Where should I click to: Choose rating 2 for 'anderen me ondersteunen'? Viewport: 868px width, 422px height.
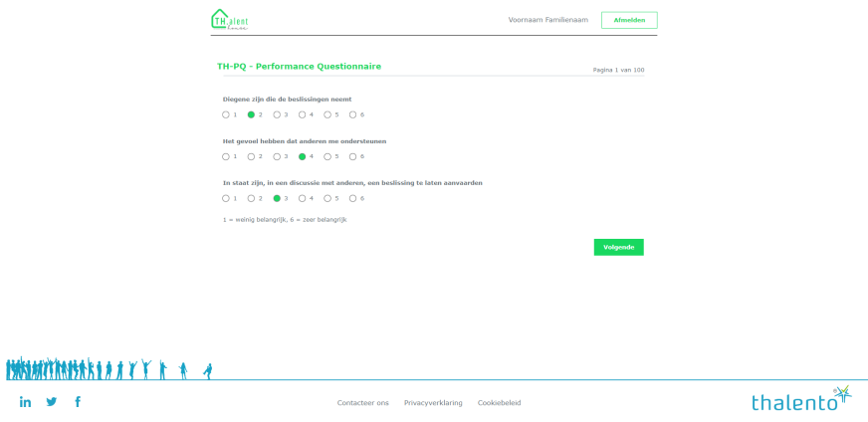pyautogui.click(x=252, y=156)
